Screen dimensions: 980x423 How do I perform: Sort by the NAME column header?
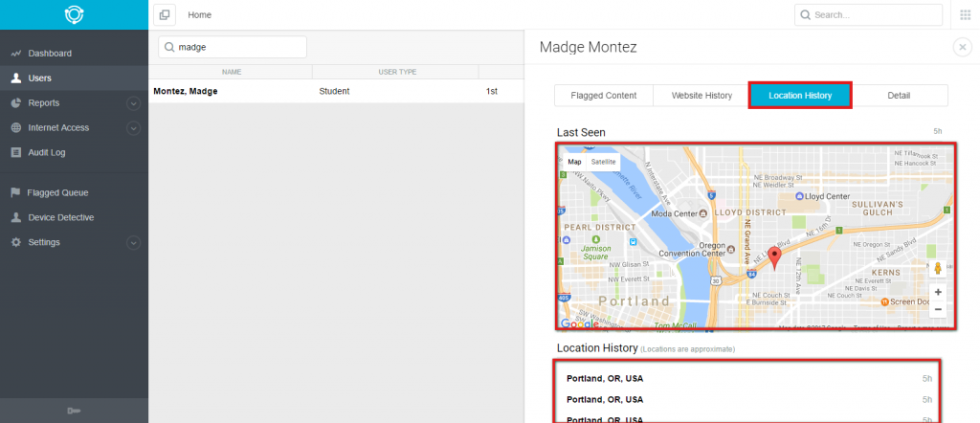[x=232, y=72]
